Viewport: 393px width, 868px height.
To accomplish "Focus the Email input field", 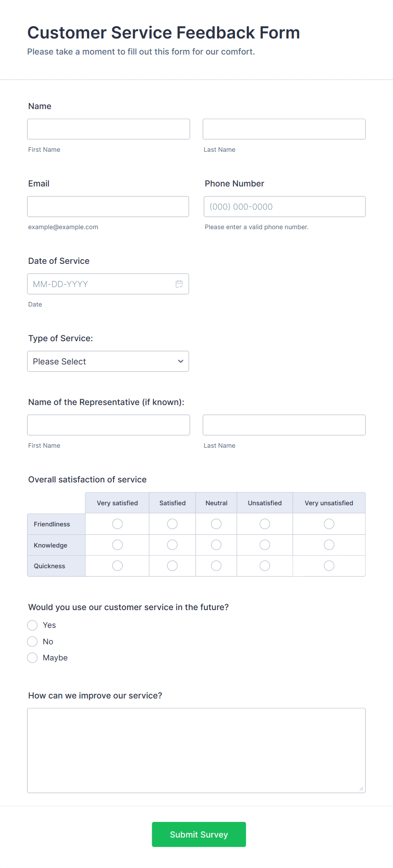I will 108,206.
